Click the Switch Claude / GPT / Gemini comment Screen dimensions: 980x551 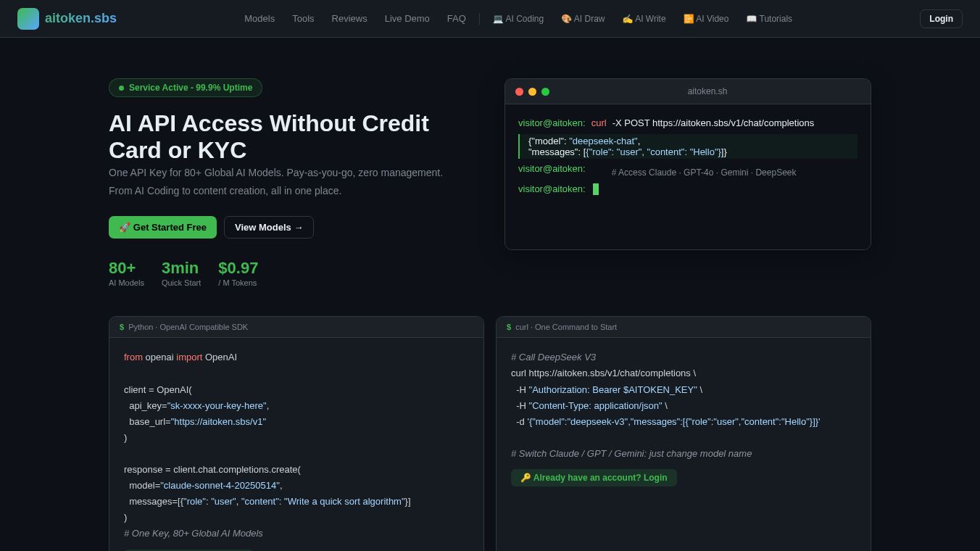pyautogui.click(x=631, y=453)
